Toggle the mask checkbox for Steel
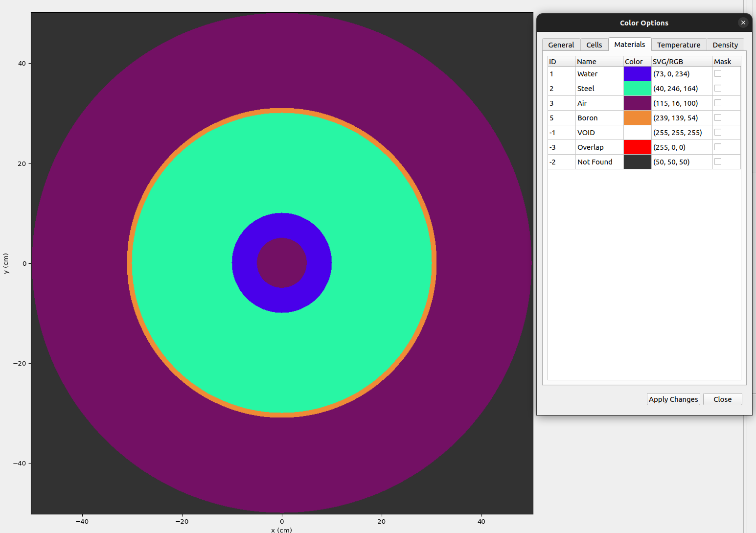 click(717, 88)
